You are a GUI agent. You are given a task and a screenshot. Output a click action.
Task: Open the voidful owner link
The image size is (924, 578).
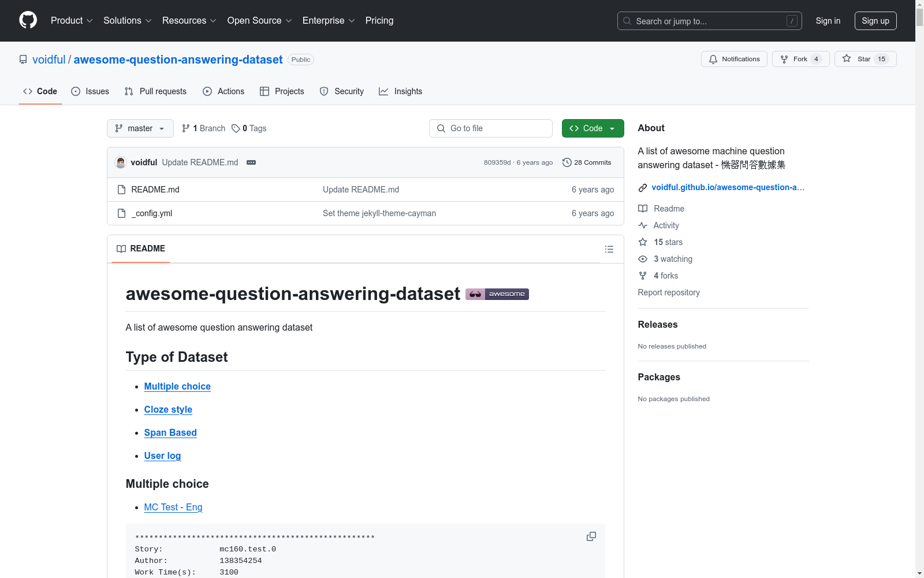coord(49,60)
